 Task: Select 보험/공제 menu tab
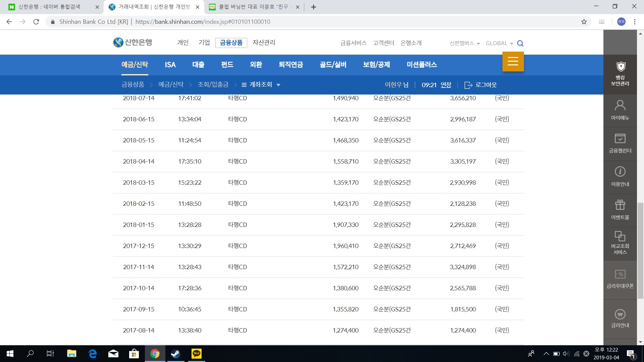(x=377, y=65)
